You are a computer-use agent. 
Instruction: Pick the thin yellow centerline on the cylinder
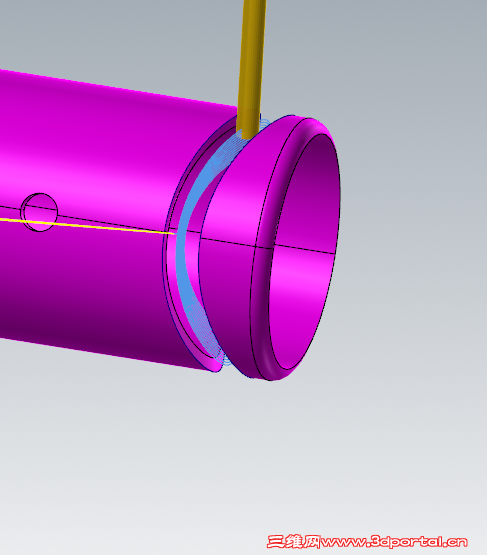point(87,226)
